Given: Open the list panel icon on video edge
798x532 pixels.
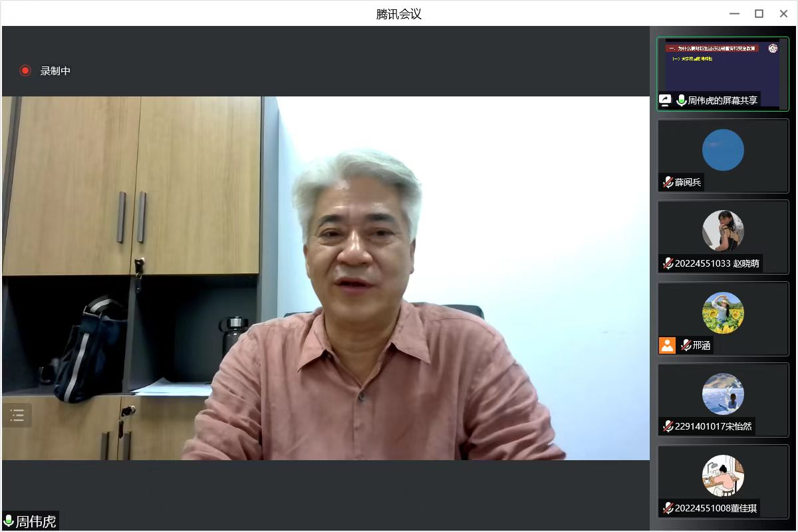Looking at the screenshot, I should [x=17, y=416].
